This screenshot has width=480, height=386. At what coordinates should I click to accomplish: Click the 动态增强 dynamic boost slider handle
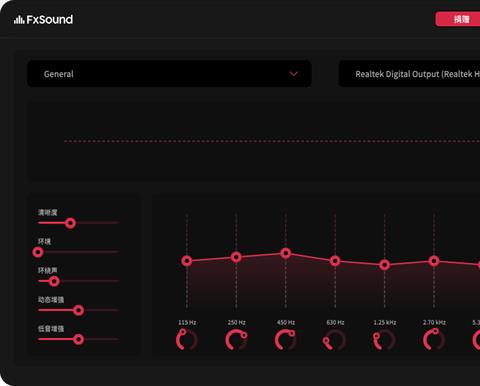click(x=79, y=310)
